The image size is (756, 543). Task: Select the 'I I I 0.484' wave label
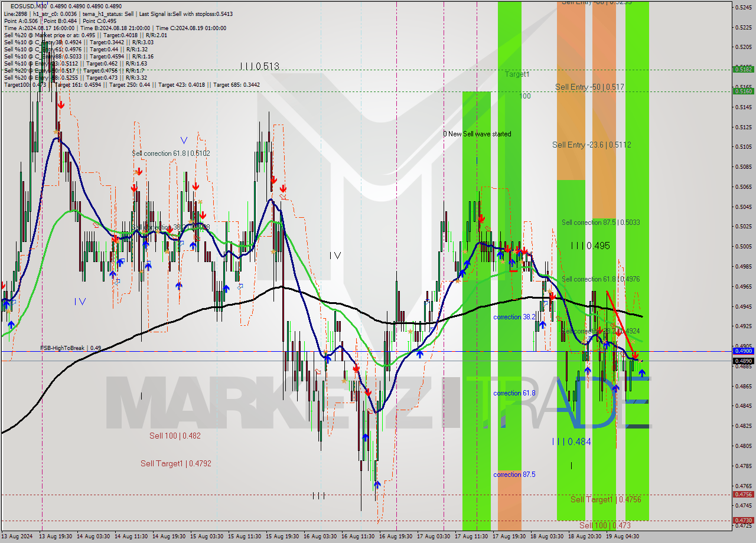pyautogui.click(x=571, y=441)
